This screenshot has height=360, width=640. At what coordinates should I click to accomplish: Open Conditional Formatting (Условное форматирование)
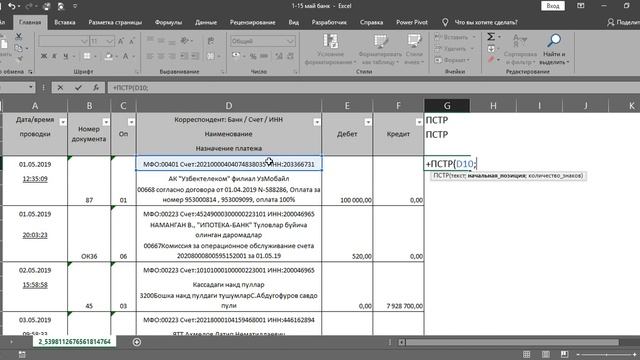click(330, 49)
